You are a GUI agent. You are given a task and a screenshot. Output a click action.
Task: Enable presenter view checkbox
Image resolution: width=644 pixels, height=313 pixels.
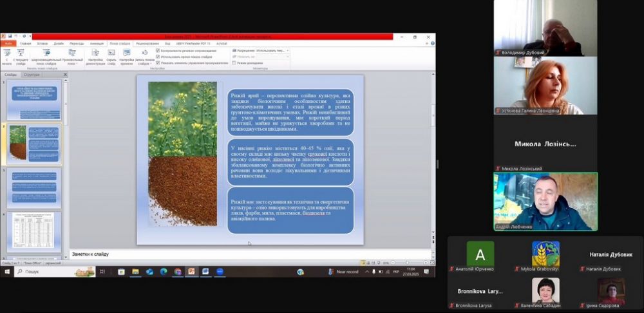tap(234, 63)
